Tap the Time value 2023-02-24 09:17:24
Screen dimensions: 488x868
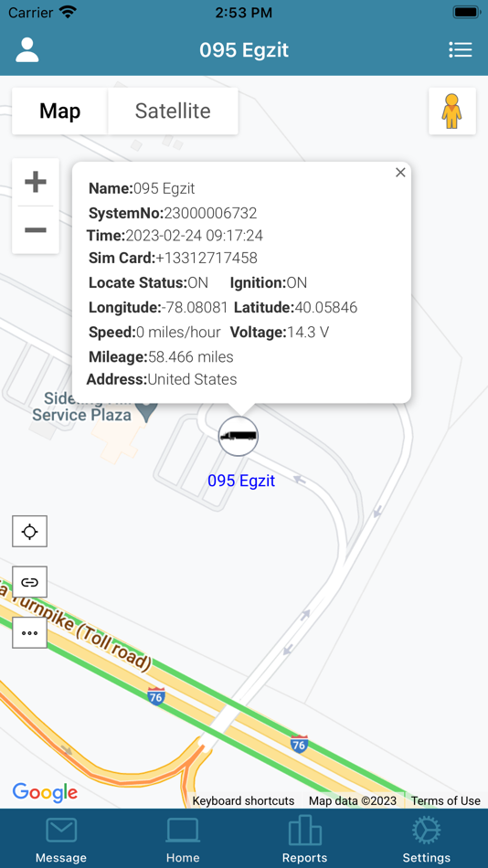[195, 236]
